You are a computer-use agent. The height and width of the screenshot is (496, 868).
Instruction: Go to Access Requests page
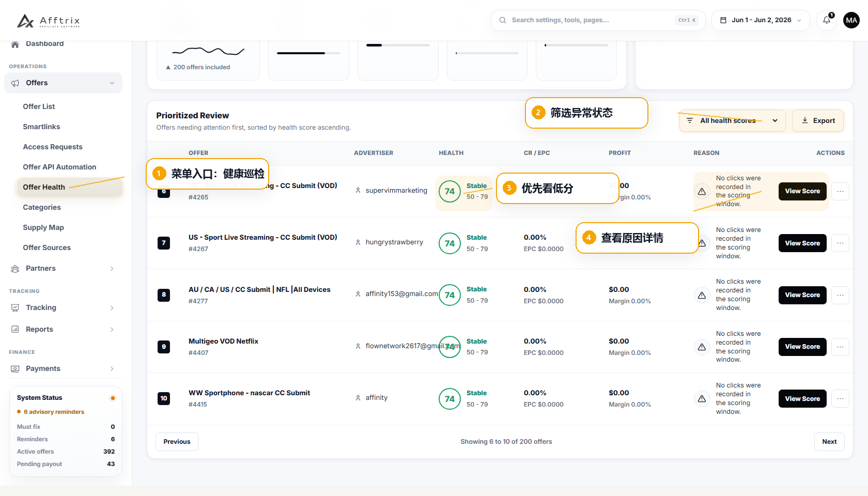click(53, 147)
